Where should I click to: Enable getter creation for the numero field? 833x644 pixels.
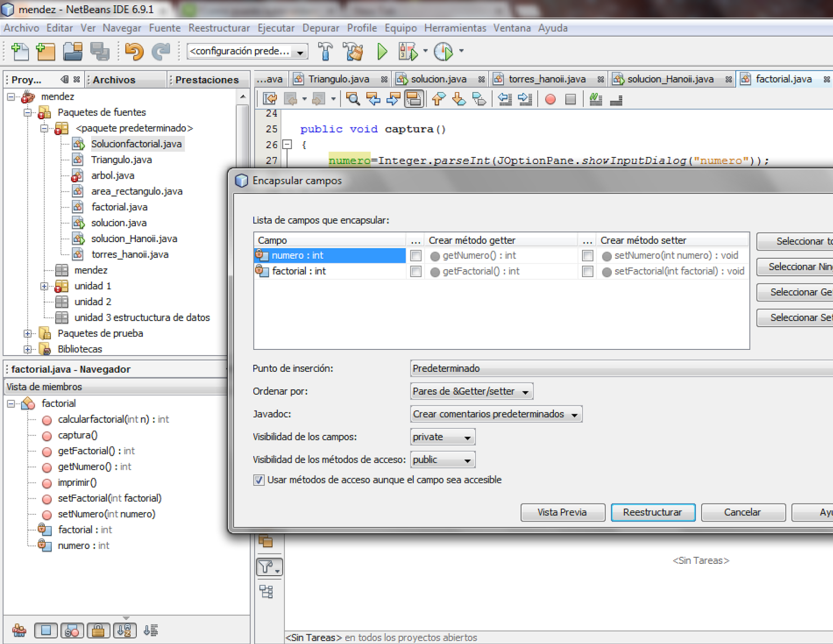point(415,255)
